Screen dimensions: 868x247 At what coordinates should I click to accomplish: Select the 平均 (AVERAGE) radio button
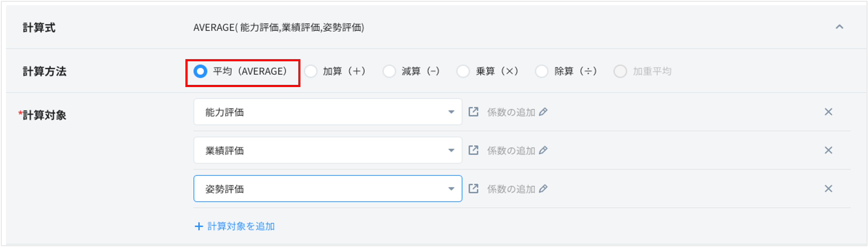pyautogui.click(x=200, y=71)
